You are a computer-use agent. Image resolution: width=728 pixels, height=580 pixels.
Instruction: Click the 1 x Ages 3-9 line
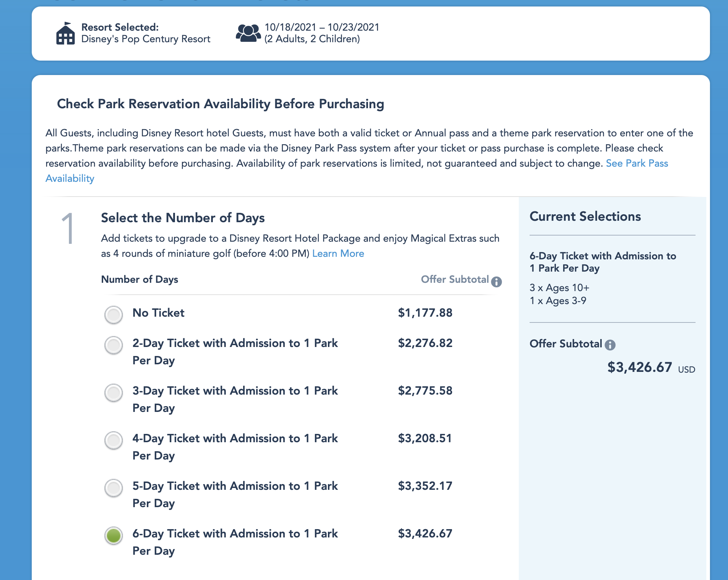(558, 301)
